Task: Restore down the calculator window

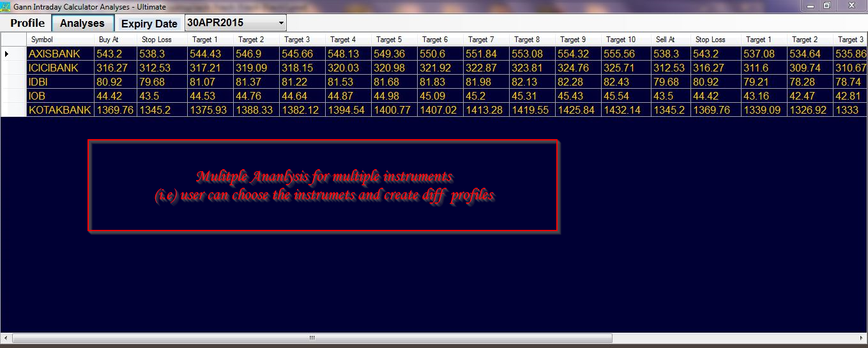Action: [827, 6]
